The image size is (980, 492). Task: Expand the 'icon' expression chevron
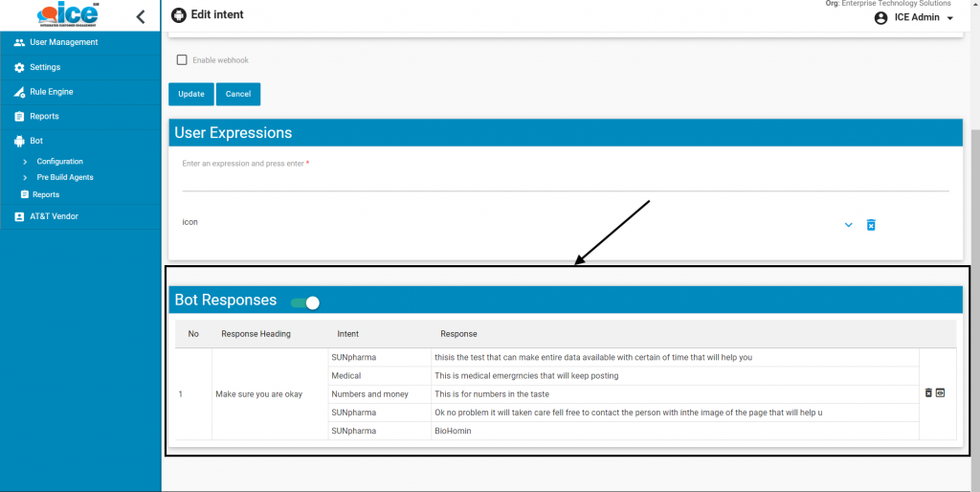848,225
